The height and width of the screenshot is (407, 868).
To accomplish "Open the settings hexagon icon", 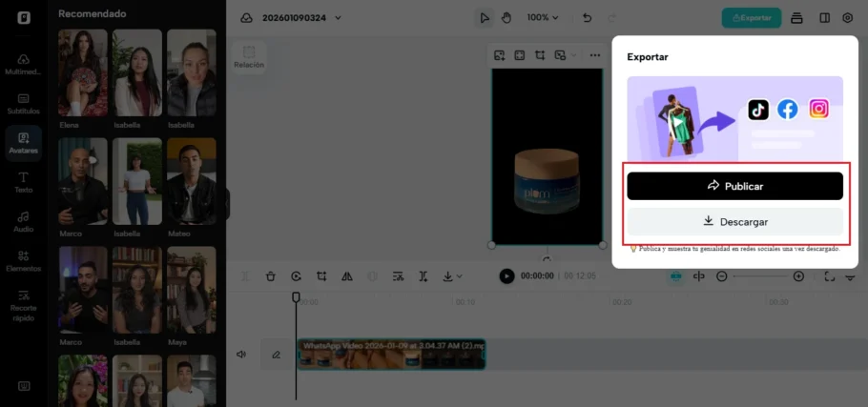I will click(x=848, y=18).
